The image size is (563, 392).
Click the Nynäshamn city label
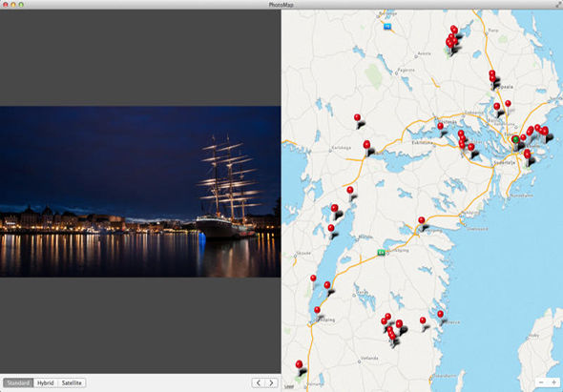pyautogui.click(x=522, y=196)
